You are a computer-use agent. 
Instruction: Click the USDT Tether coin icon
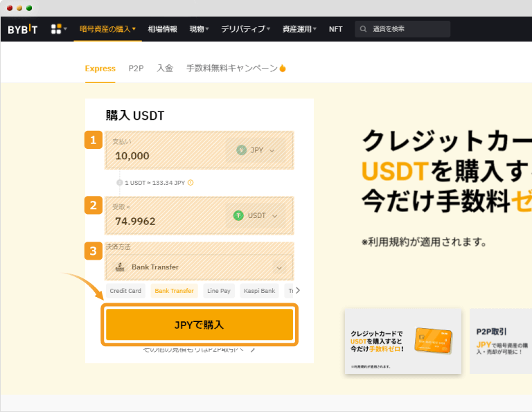(238, 215)
